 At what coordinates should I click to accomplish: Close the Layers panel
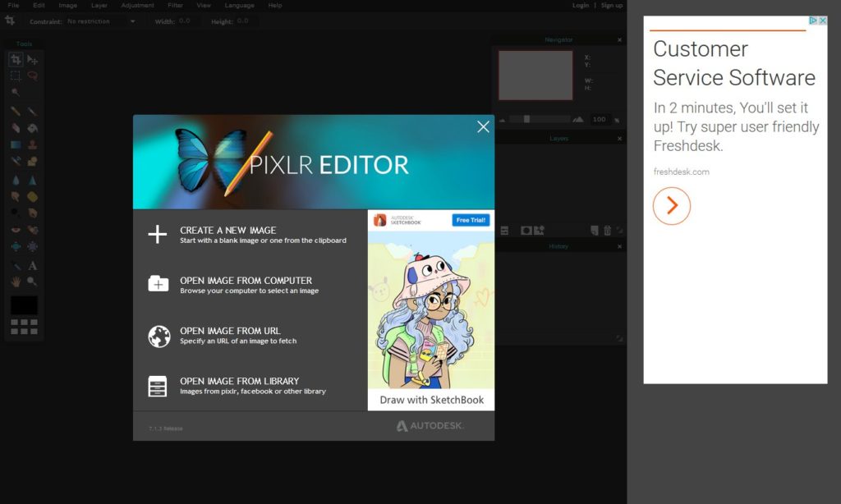pos(619,139)
